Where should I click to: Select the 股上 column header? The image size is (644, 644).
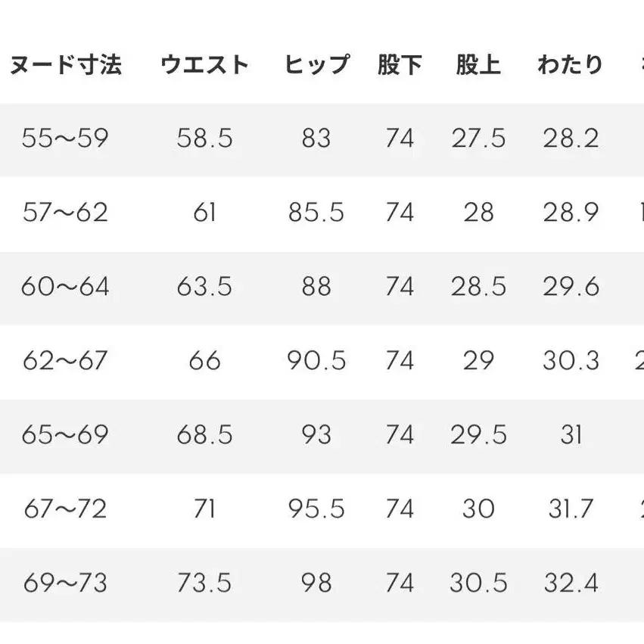pyautogui.click(x=478, y=65)
